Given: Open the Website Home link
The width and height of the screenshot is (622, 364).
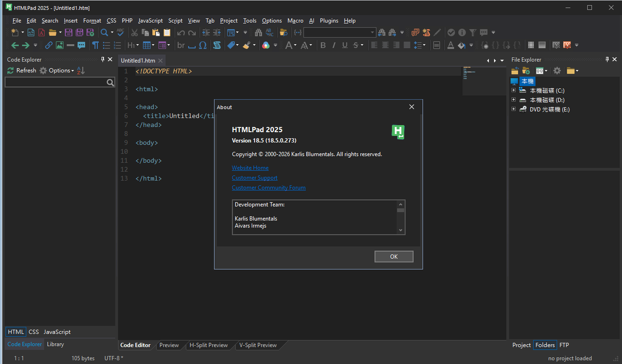Looking at the screenshot, I should click(250, 168).
